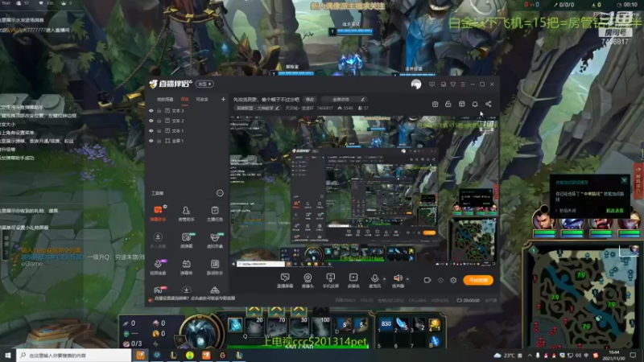Add a new scene with plus button
The height and width of the screenshot is (362, 644).
tap(223, 99)
